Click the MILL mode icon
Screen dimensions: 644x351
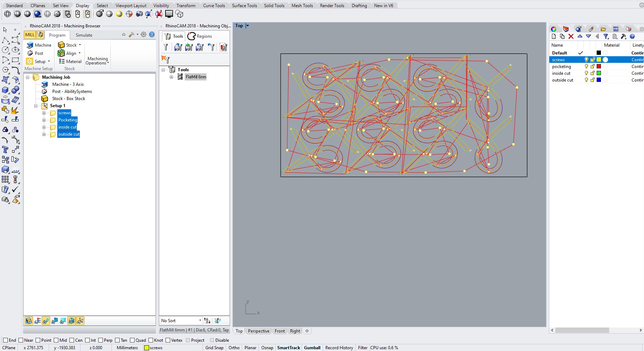click(x=30, y=35)
